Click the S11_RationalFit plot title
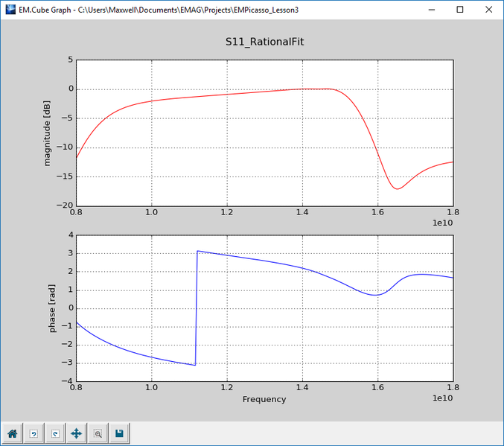Viewport: 504px width, 446px height. 264,42
